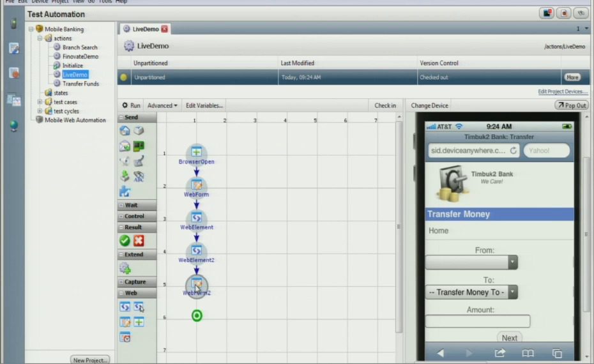Collapse the actions folder in tree
Image resolution: width=594 pixels, height=364 pixels.
tap(40, 38)
